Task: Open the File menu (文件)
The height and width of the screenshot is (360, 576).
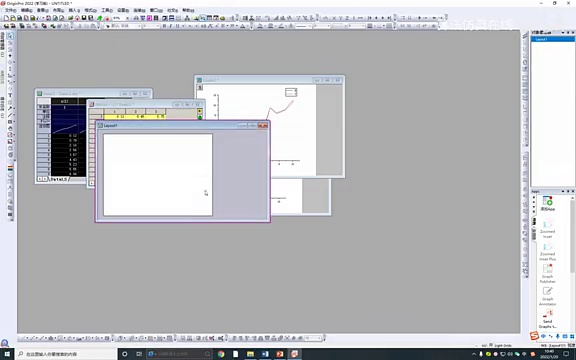Action: tap(10, 10)
